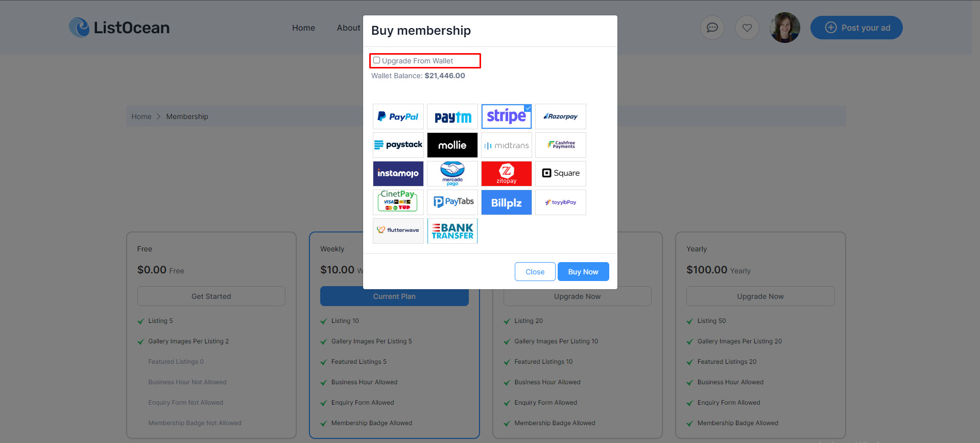Click the user profile avatar
Image resolution: width=980 pixels, height=443 pixels.
(785, 28)
